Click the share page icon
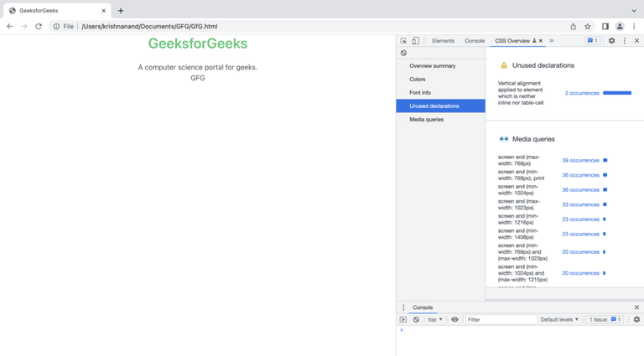 (574, 26)
